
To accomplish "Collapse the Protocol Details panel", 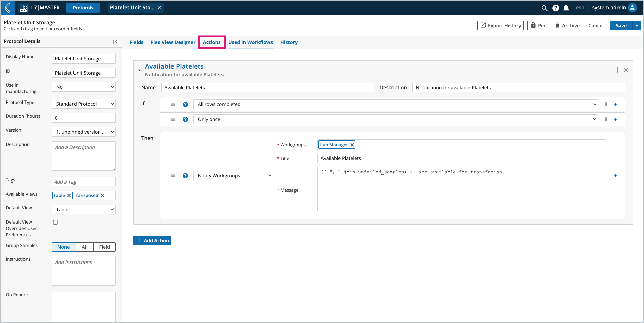I will click(x=115, y=42).
